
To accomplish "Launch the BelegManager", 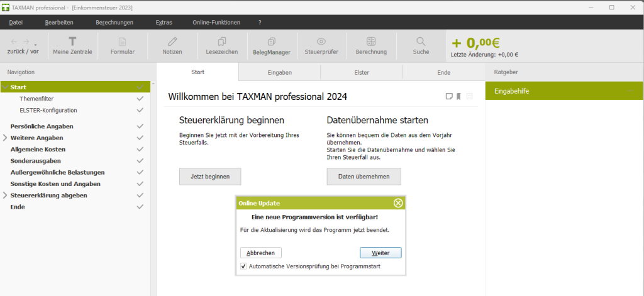I will coord(272,46).
